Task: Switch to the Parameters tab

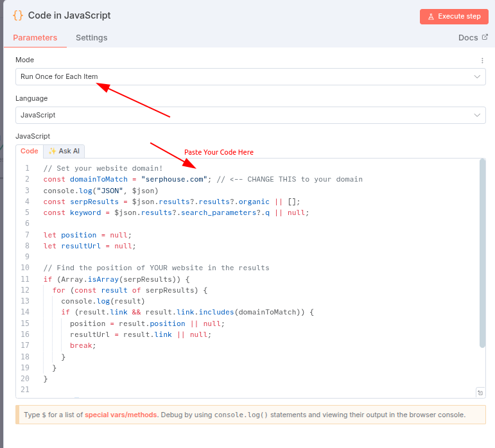Action: pyautogui.click(x=35, y=38)
